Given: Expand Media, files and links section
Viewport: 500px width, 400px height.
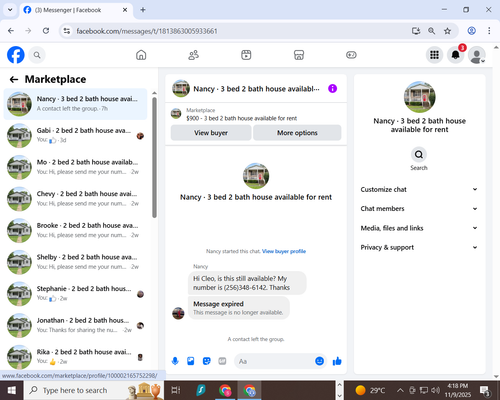Looking at the screenshot, I should tap(419, 228).
